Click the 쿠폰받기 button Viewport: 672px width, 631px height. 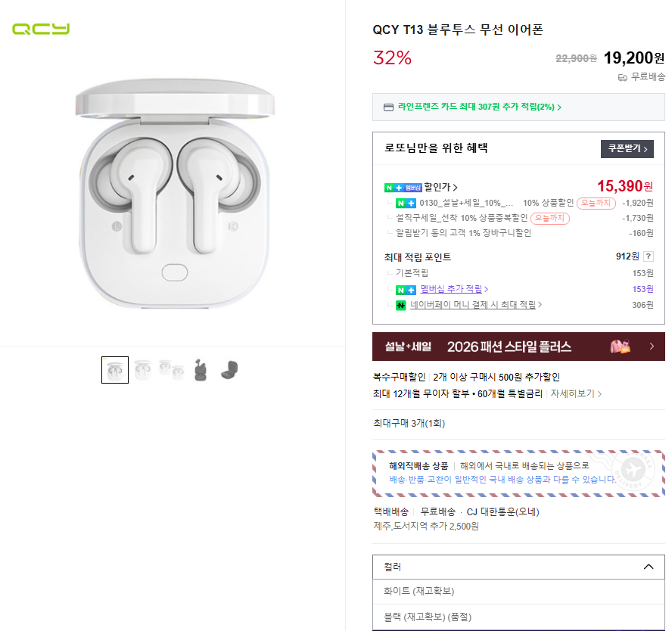point(628,149)
